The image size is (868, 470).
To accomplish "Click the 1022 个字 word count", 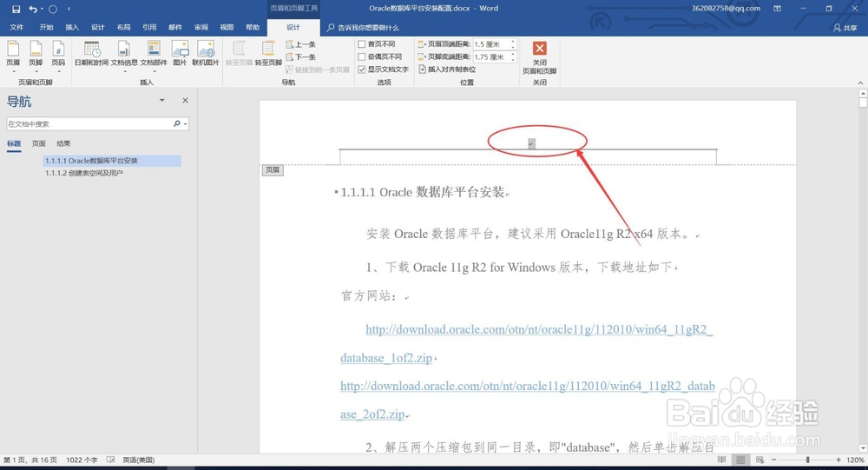I will (82, 460).
